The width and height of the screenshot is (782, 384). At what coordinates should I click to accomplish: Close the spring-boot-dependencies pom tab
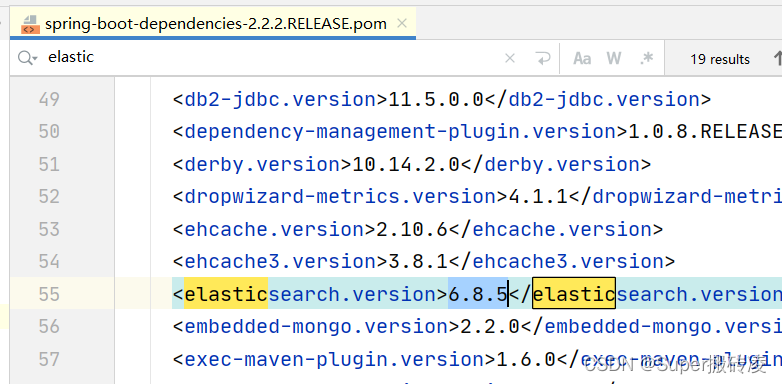(x=402, y=23)
